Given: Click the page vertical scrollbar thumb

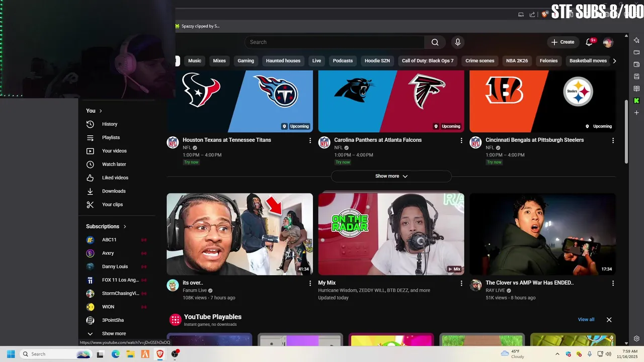Looking at the screenshot, I should [626, 131].
